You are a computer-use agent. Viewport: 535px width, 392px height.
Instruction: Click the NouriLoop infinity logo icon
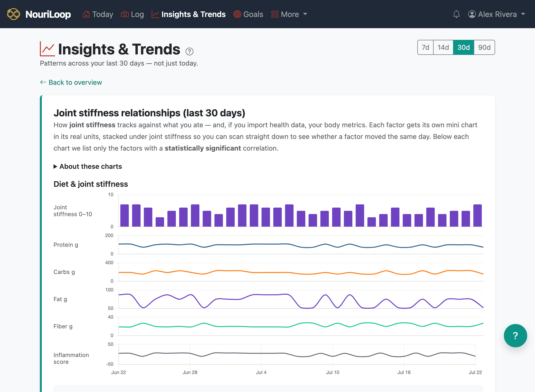tap(13, 14)
